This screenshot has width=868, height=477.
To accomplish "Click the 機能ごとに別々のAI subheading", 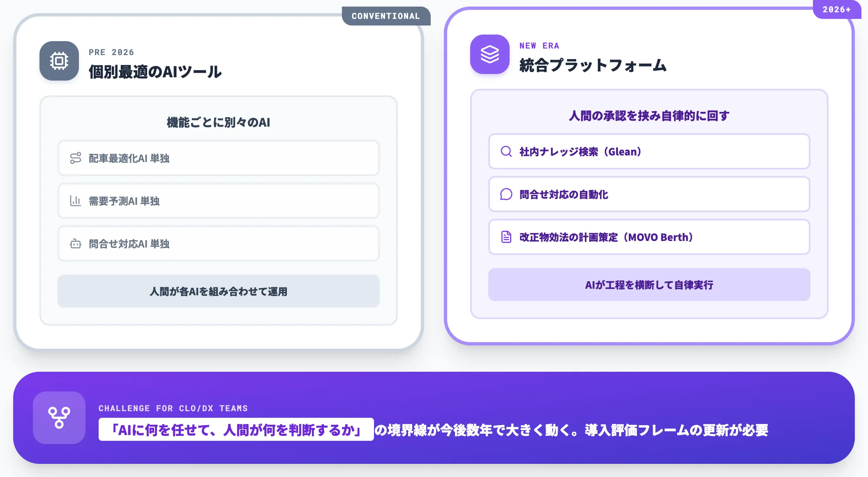I will pyautogui.click(x=219, y=123).
